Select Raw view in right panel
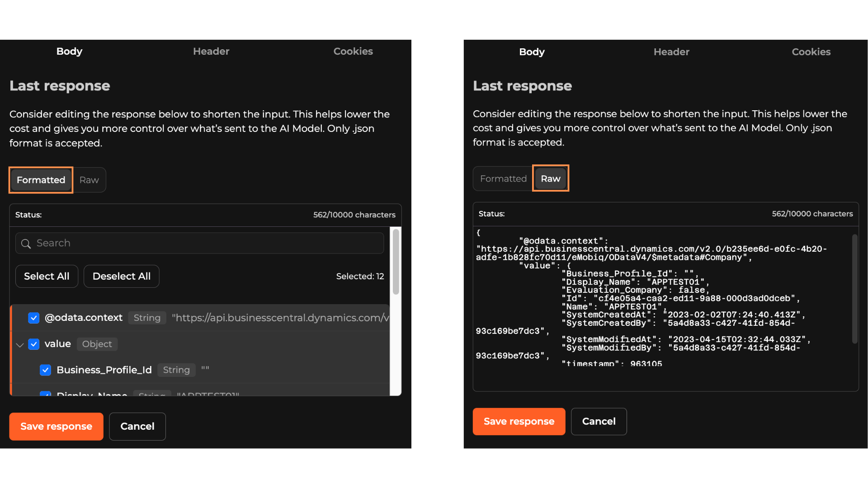 pyautogui.click(x=550, y=178)
